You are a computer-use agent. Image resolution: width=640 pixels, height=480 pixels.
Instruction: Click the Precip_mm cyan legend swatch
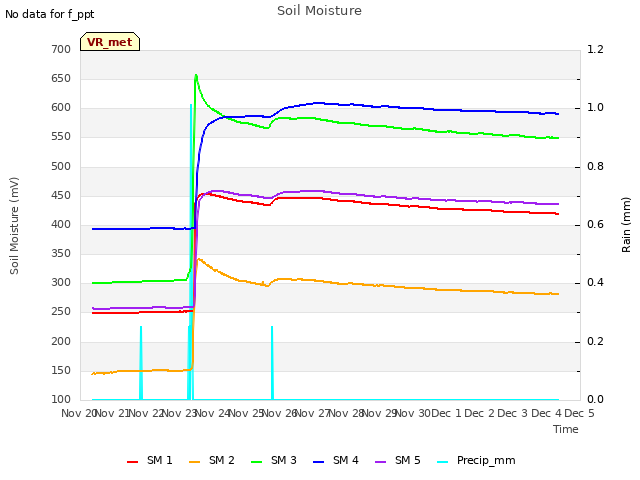pyautogui.click(x=442, y=462)
